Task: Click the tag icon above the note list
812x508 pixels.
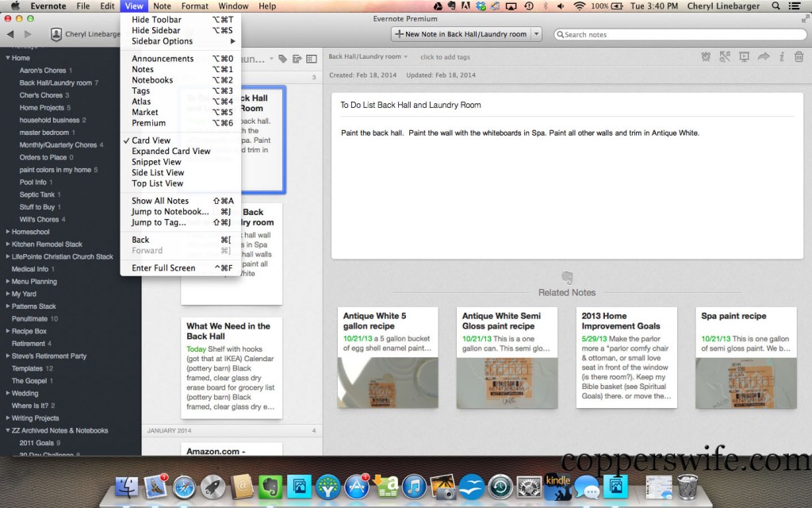Action: pyautogui.click(x=283, y=59)
